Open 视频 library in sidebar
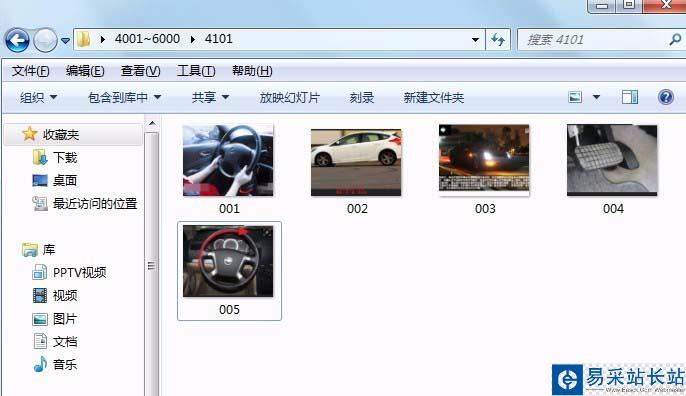686x396 pixels. [65, 296]
